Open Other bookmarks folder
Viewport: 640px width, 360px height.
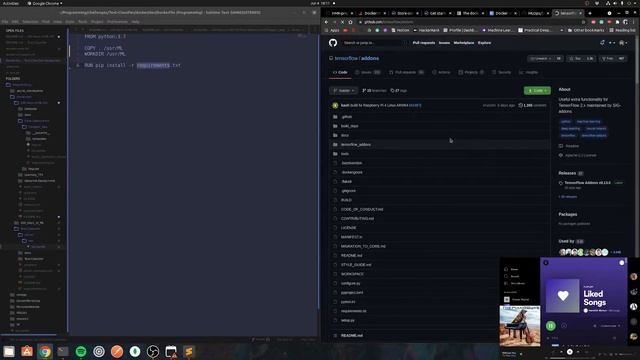(586, 30)
